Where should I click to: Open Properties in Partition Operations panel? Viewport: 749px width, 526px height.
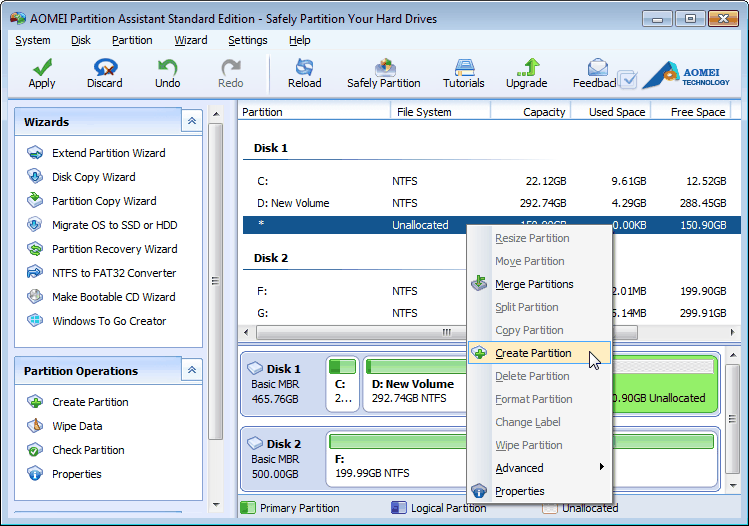click(x=76, y=474)
